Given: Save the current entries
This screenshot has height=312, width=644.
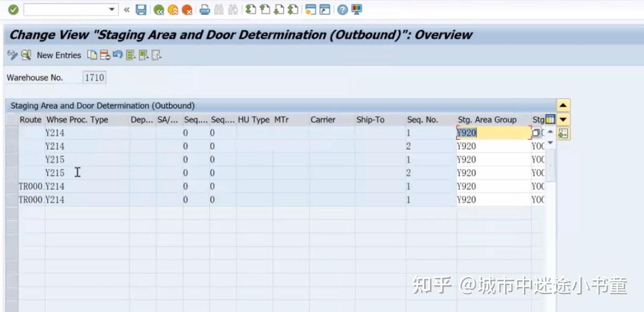Looking at the screenshot, I should coord(141,10).
